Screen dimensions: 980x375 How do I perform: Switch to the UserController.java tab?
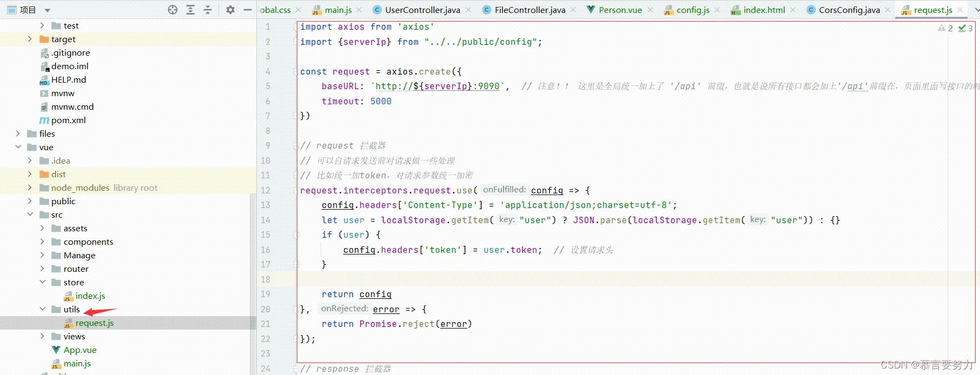423,10
